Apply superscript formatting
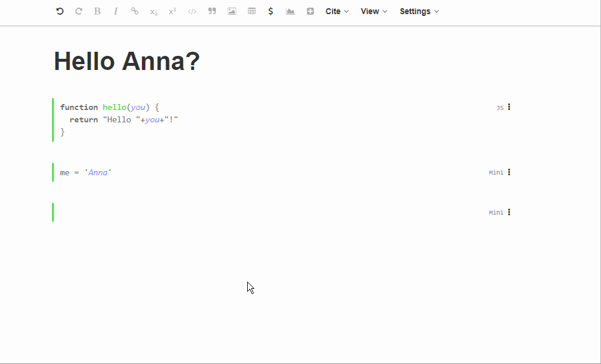Viewport: 601px width, 364px height. click(172, 11)
